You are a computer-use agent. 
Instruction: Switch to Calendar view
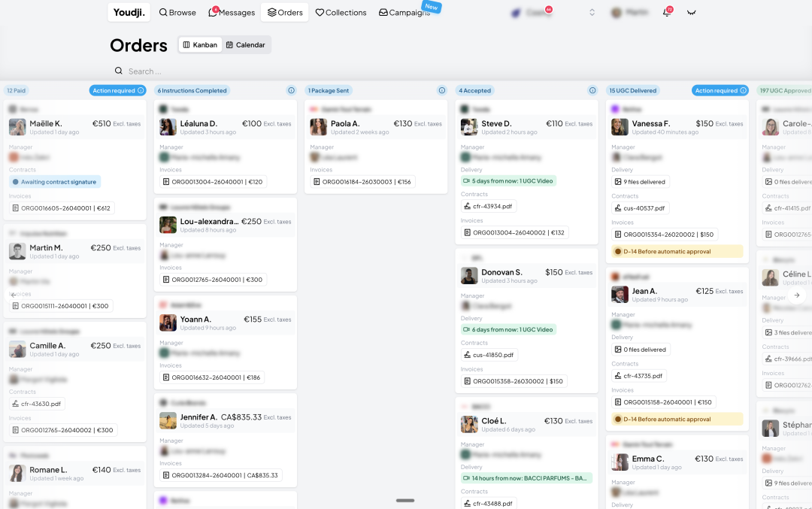coord(245,45)
